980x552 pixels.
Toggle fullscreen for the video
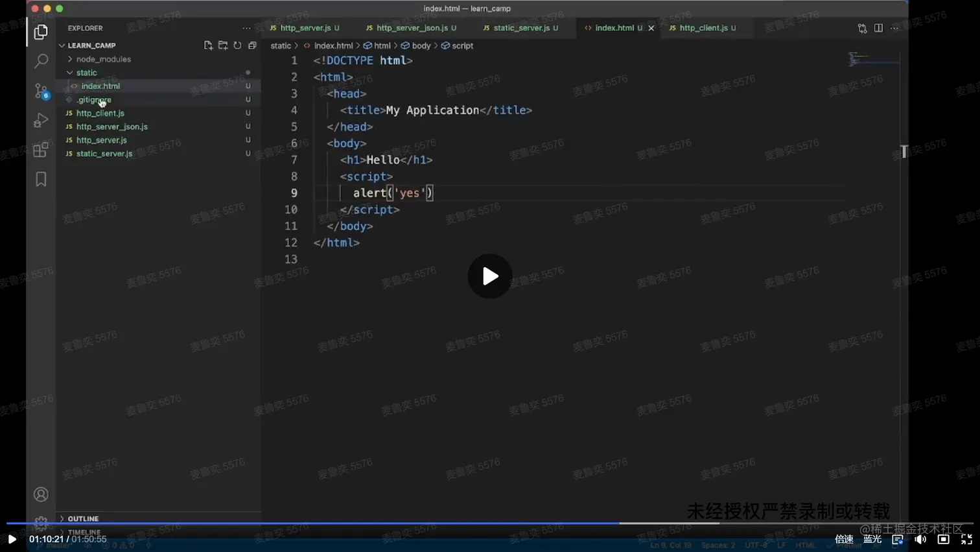pyautogui.click(x=966, y=539)
